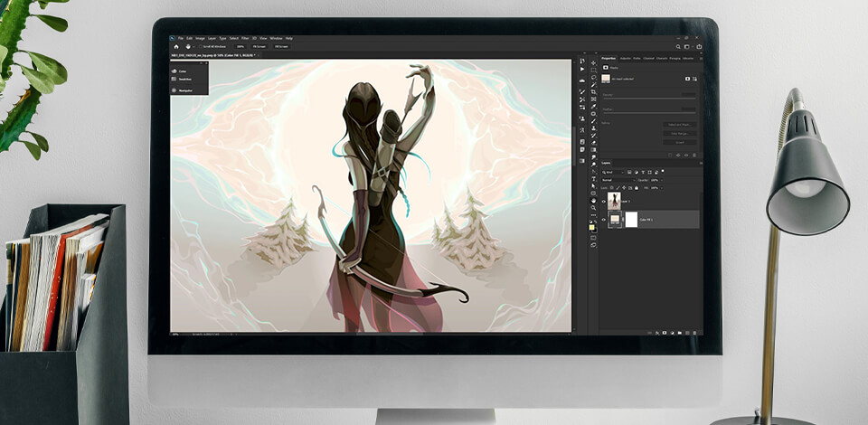This screenshot has height=425, width=868.
Task: Select the Rectangular Marquee tool
Action: point(593,71)
